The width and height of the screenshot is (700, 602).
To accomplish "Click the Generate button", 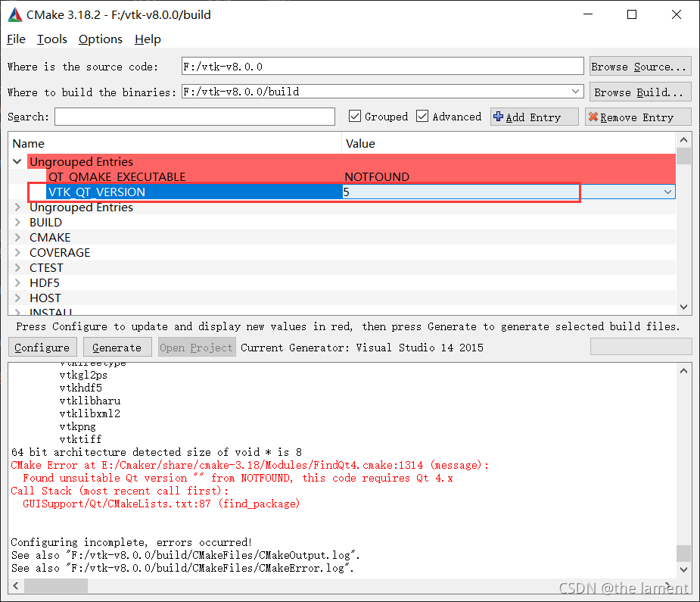I will coord(117,347).
